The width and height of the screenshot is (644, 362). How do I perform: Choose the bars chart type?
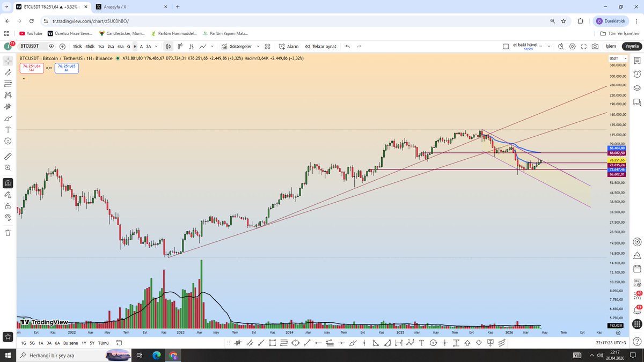[191, 47]
